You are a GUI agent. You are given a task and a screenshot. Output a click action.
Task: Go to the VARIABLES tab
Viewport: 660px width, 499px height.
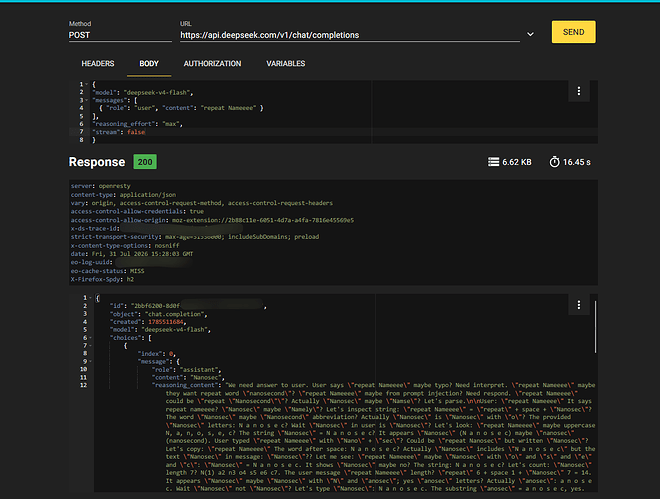[x=285, y=64]
